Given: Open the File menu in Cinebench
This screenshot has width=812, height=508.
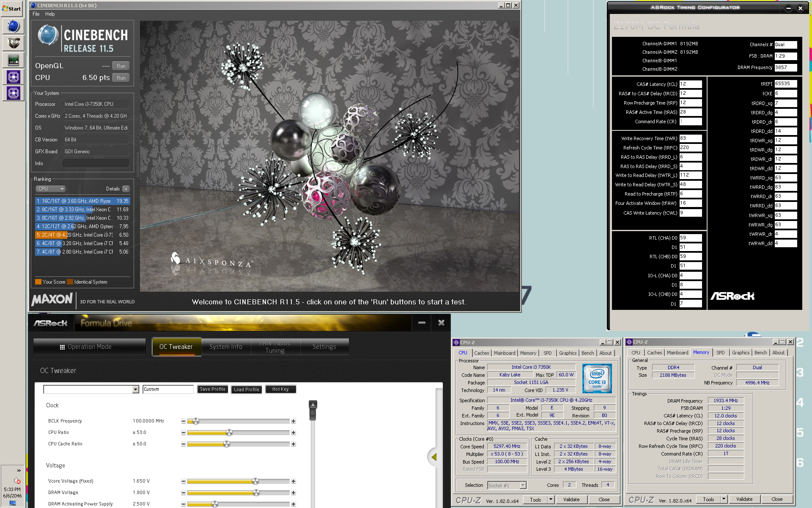Looking at the screenshot, I should point(36,14).
